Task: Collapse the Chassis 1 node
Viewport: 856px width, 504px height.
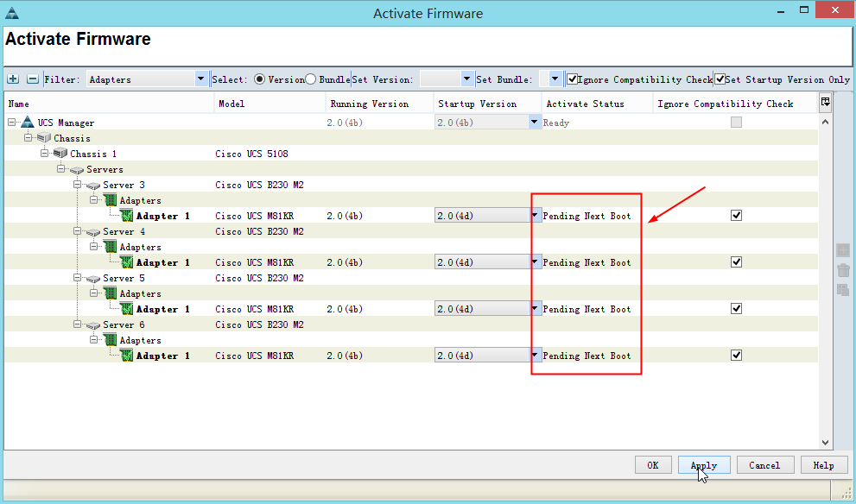Action: [x=45, y=154]
